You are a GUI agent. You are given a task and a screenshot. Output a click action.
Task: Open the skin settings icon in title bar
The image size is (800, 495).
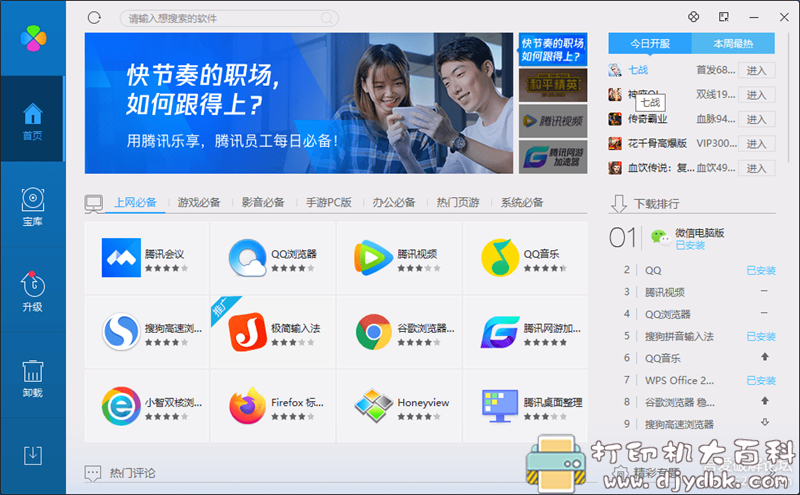pyautogui.click(x=693, y=17)
